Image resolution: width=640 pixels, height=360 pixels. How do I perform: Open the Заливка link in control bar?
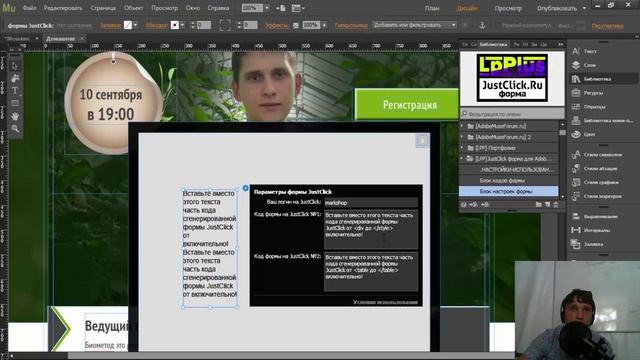(110, 25)
